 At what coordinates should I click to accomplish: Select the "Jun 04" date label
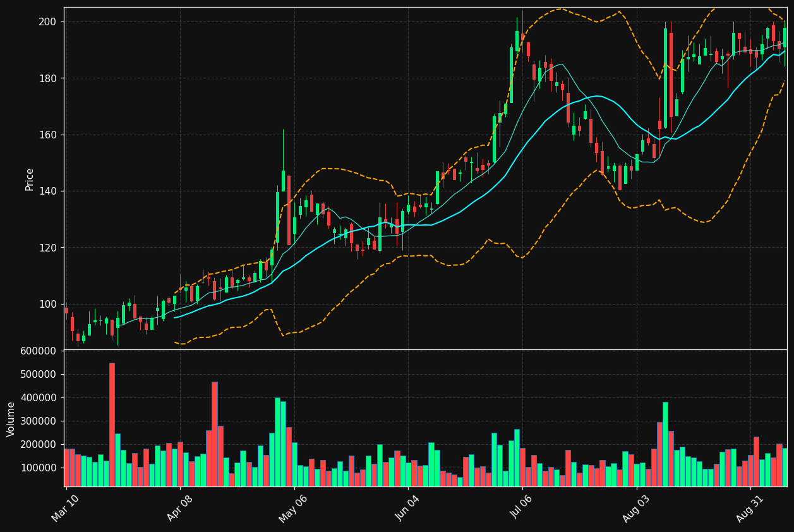pos(407,508)
